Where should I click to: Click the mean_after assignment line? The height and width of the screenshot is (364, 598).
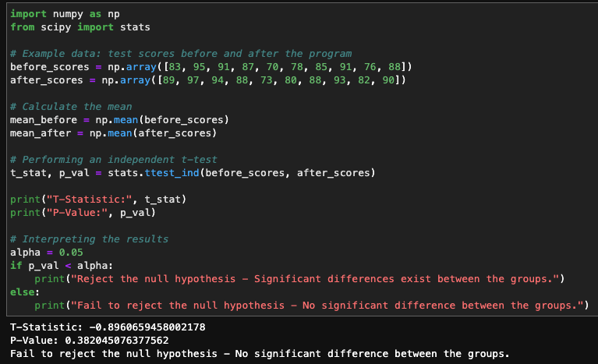[113, 133]
